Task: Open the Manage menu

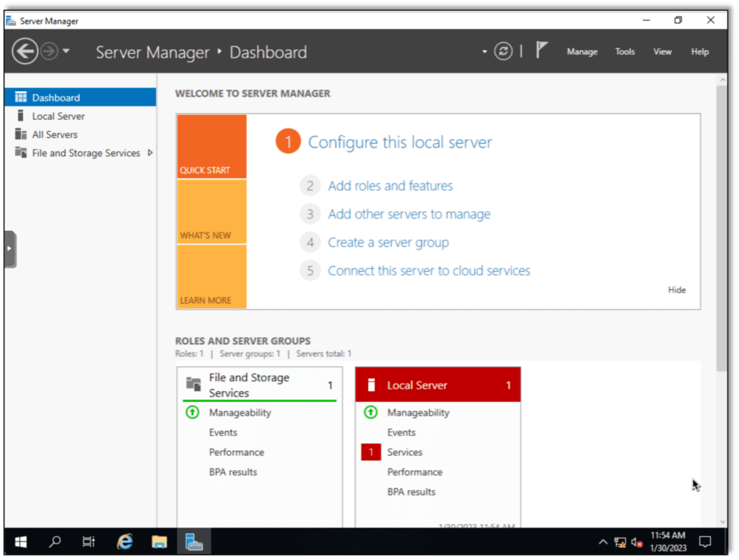Action: pyautogui.click(x=582, y=51)
